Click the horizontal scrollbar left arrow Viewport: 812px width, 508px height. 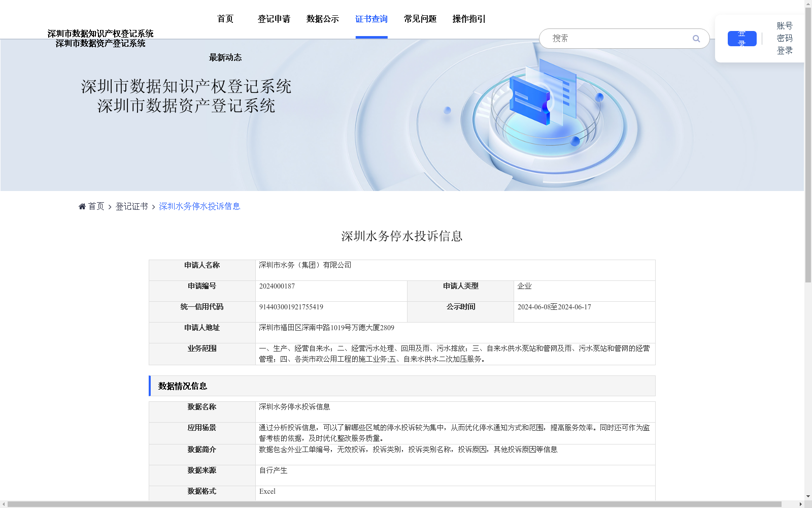coord(4,504)
